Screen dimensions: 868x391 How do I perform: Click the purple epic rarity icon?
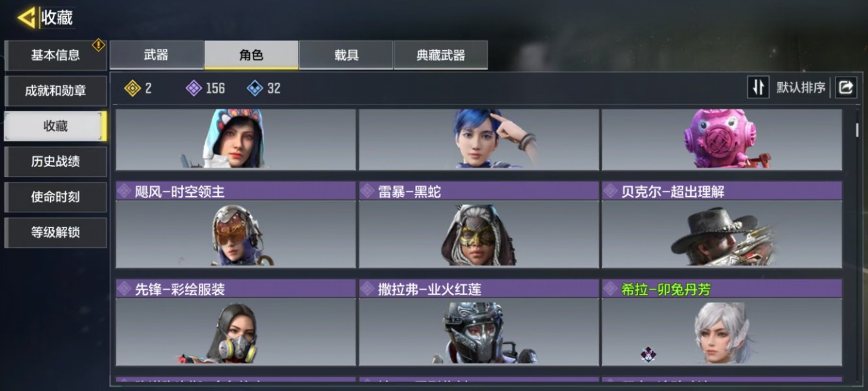click(194, 88)
